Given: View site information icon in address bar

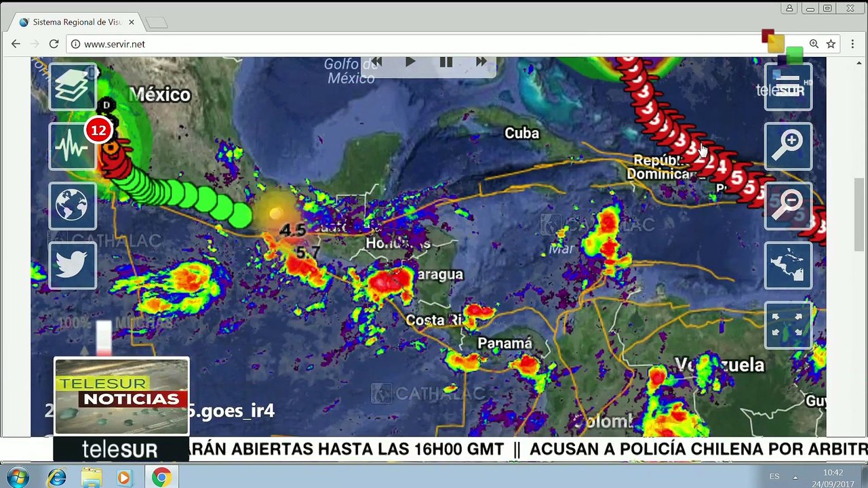Looking at the screenshot, I should click(75, 44).
